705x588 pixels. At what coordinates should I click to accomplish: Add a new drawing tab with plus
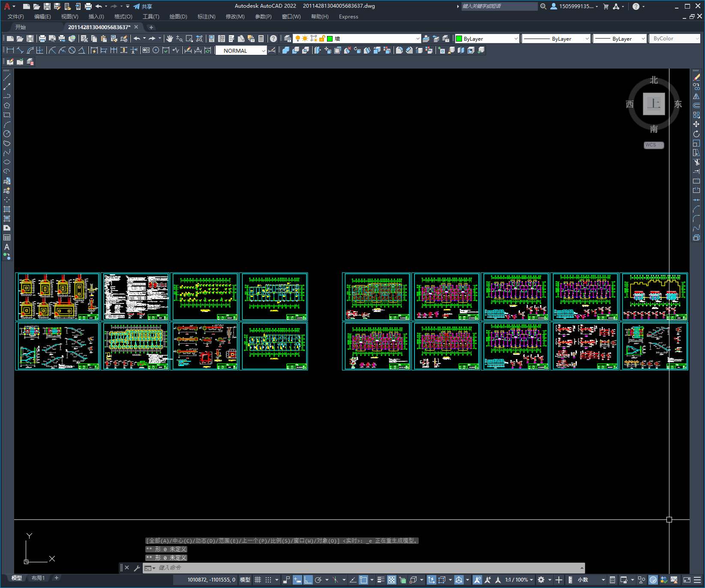click(x=151, y=27)
